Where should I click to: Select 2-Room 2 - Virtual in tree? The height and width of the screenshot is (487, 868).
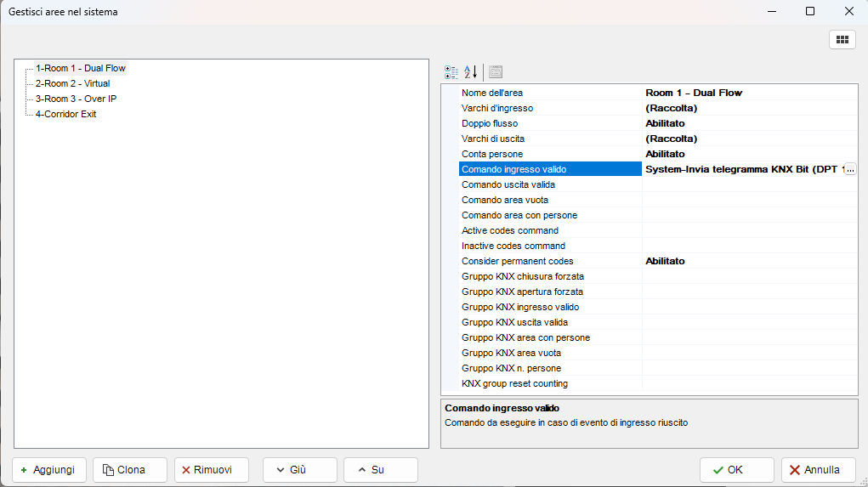[72, 83]
